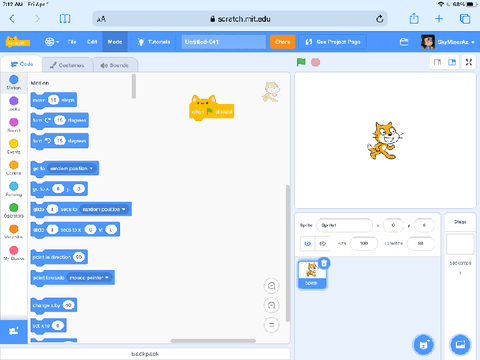Open My Stuff folder icon
Screen dimensions: 480x360
coord(404,42)
